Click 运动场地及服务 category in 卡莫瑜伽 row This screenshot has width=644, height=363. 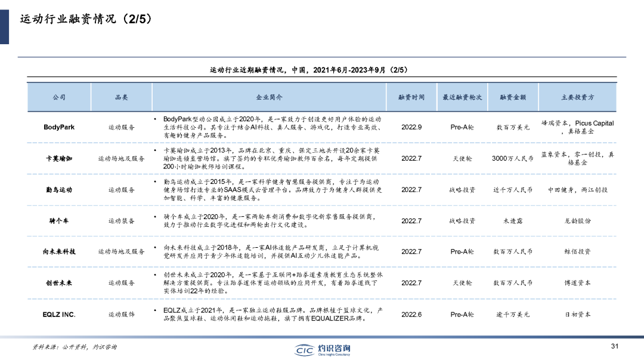tap(121, 159)
